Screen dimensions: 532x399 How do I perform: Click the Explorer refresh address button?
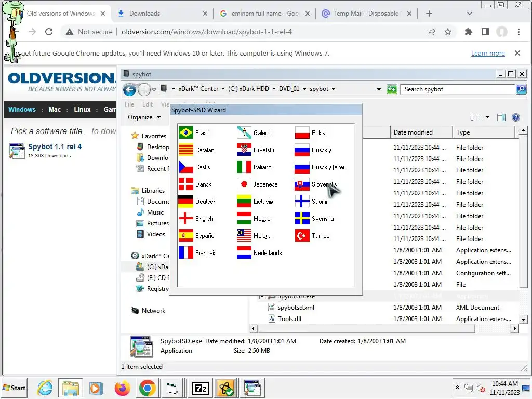392,89
